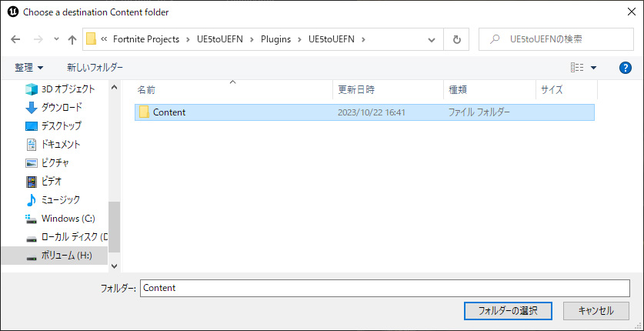
Task: Open help with the question mark icon
Action: 625,68
